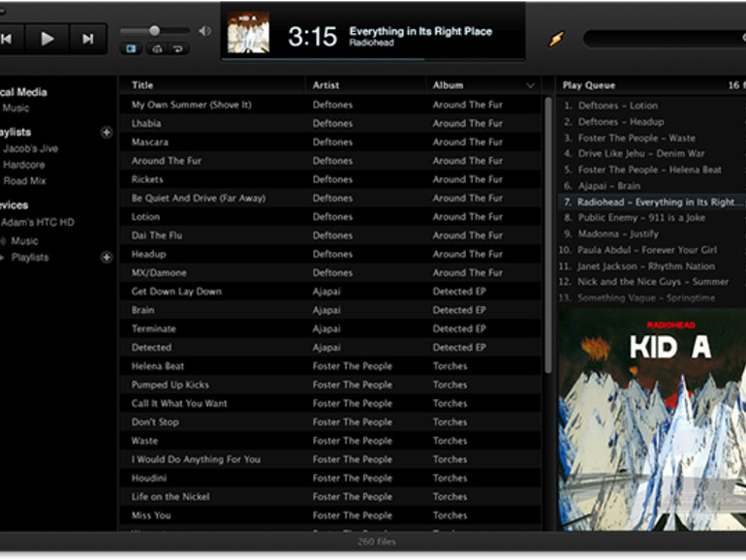Select the track Miss You

151,515
